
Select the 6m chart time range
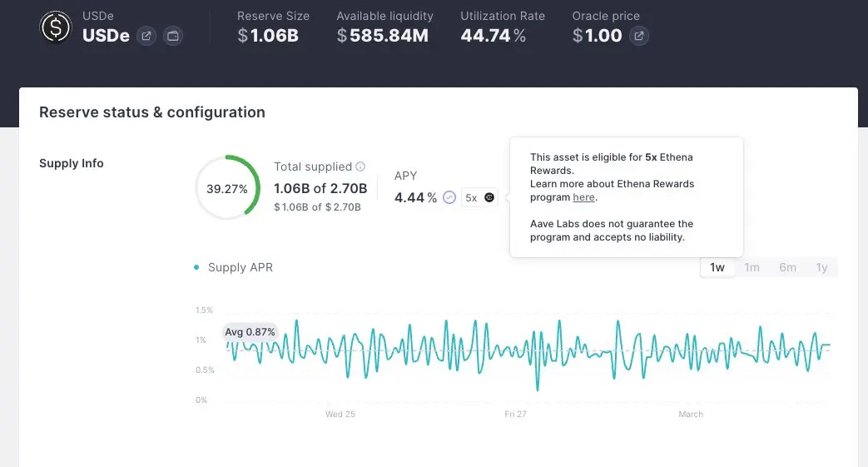(787, 267)
